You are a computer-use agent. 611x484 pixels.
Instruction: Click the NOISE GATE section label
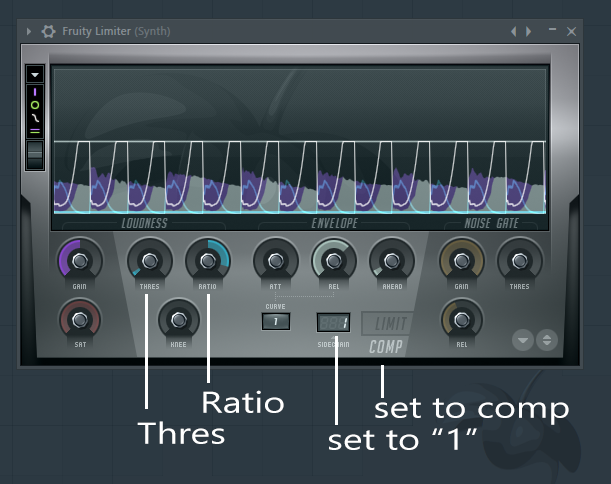coord(491,223)
